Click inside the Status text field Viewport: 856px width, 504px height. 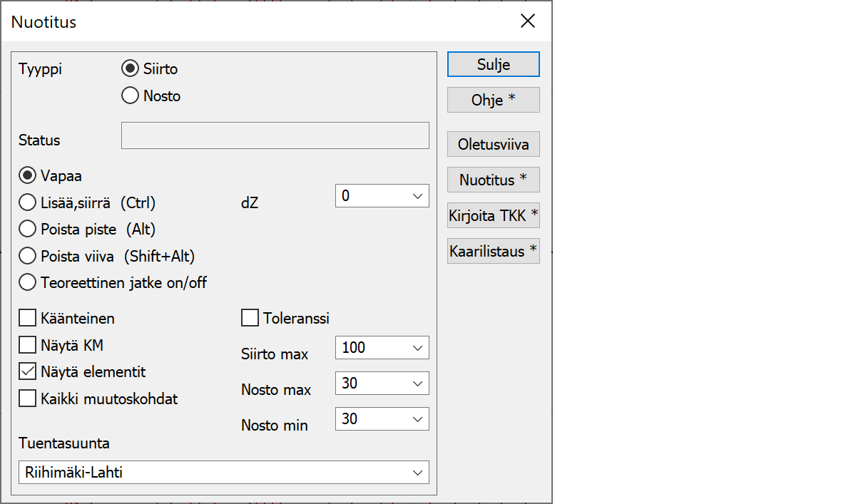[275, 135]
